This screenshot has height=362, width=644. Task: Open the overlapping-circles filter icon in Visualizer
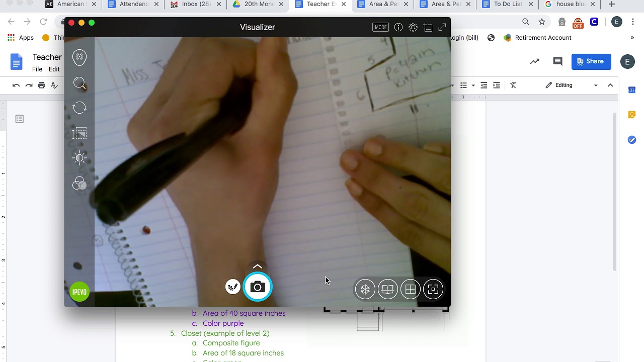[79, 184]
